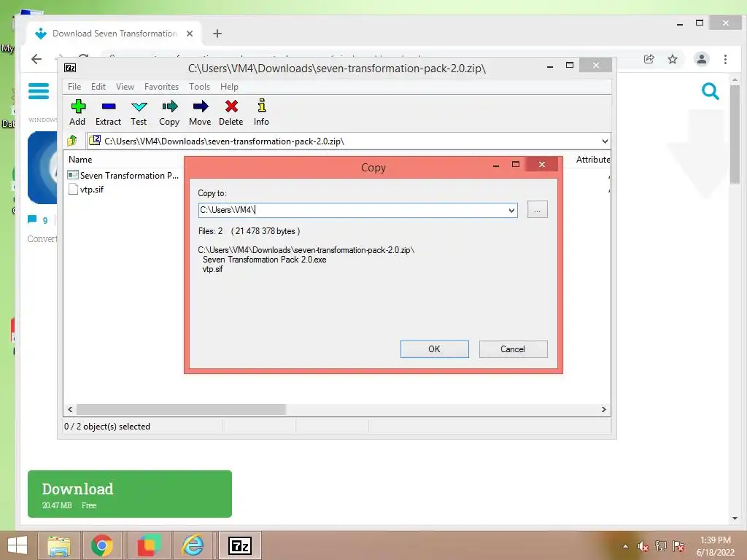The height and width of the screenshot is (560, 747).
Task: Click the horizontal scrollbar right arrow
Action: [603, 409]
